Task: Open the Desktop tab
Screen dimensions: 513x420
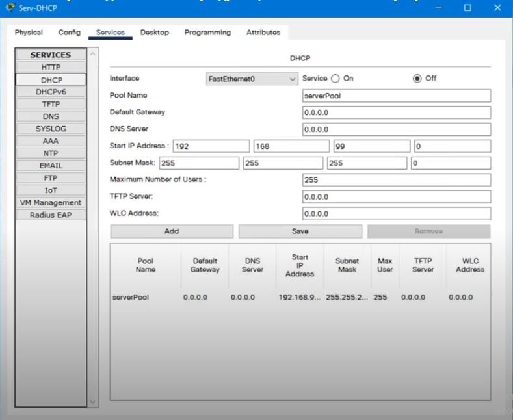Action: [x=155, y=33]
